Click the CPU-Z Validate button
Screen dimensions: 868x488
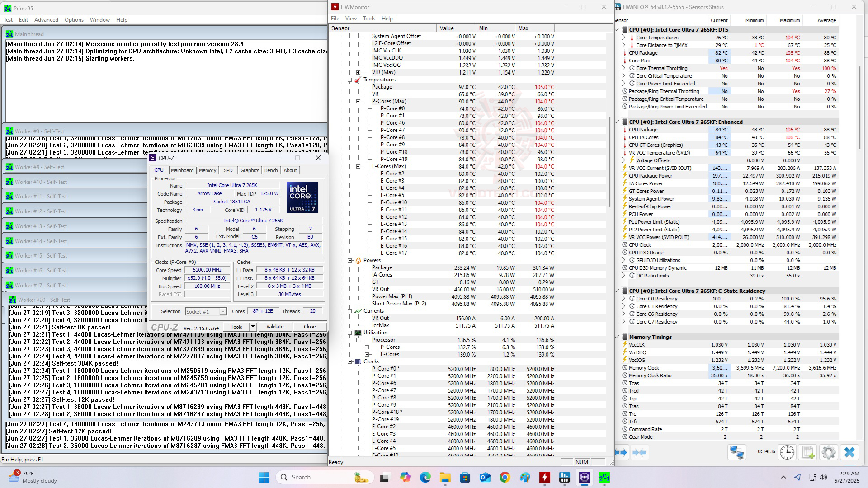(x=275, y=327)
